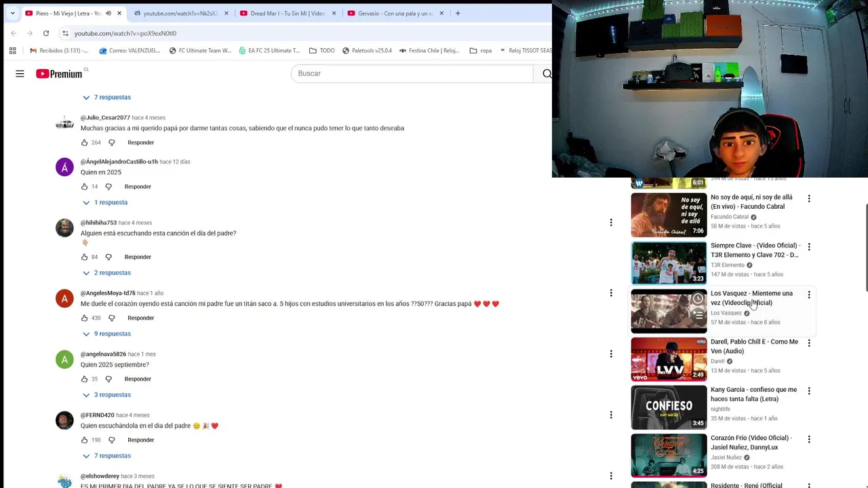The width and height of the screenshot is (868, 488).
Task: Open the Paletools v25.0.4 bookmark
Action: pyautogui.click(x=367, y=50)
